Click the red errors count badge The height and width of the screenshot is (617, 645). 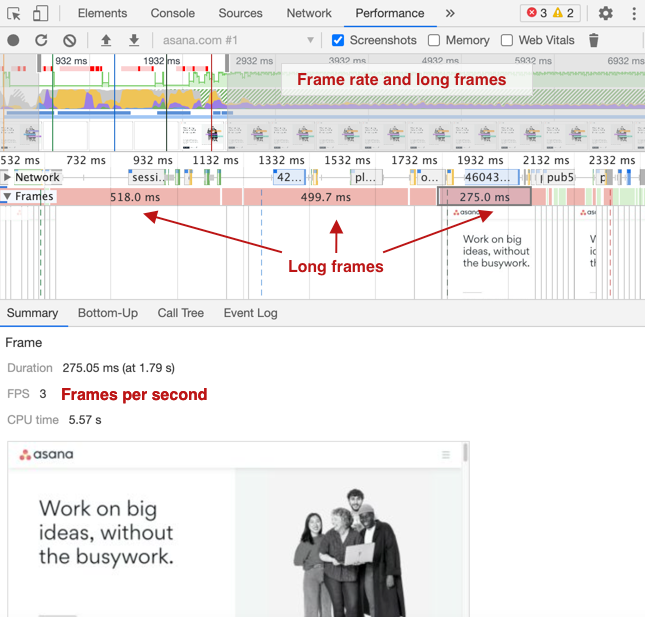point(537,13)
